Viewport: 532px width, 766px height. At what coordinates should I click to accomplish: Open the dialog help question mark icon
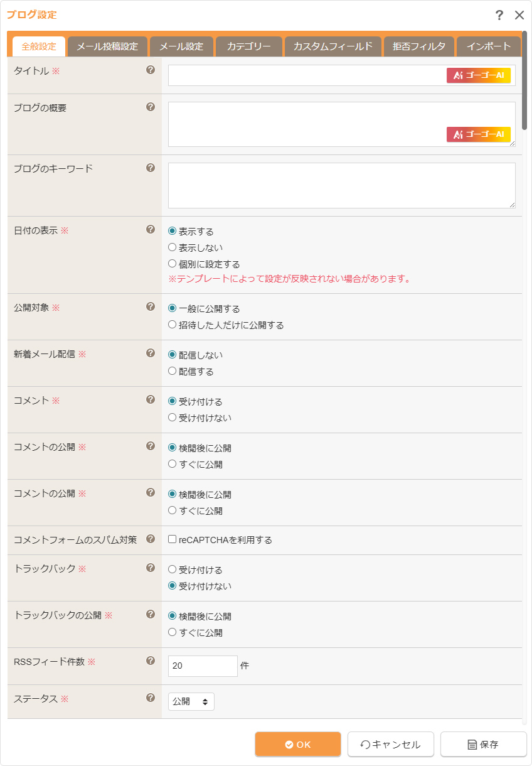tap(499, 16)
